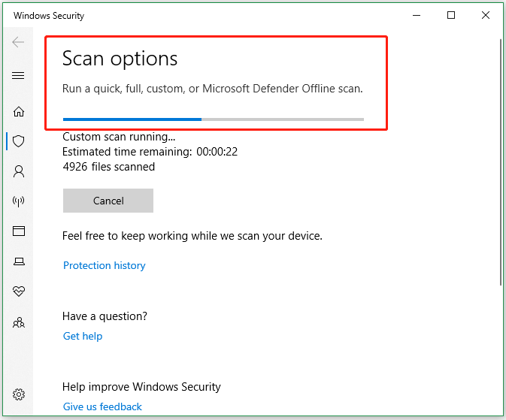Screen dimensions: 506x420
Task: Click 'Feel free to keep working' message
Action: (x=192, y=236)
